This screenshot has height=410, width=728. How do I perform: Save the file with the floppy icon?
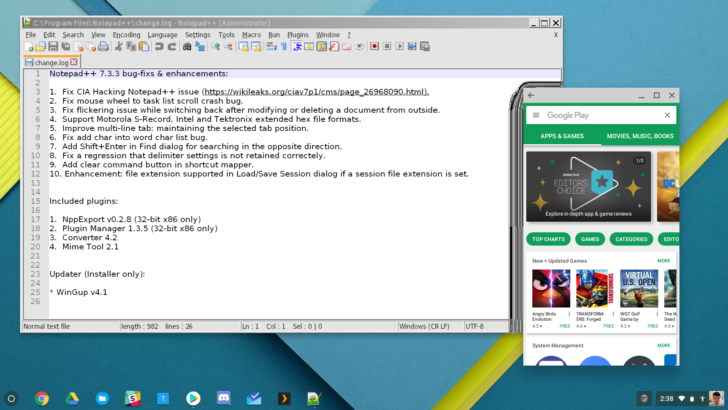(x=53, y=46)
